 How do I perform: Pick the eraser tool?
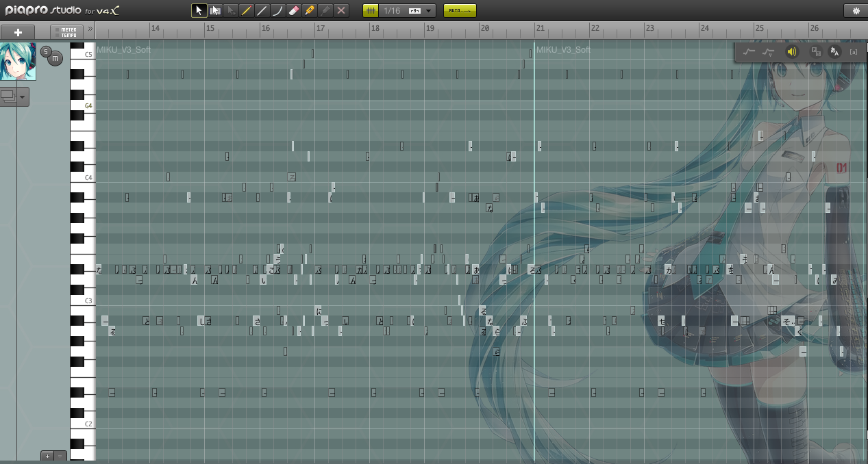pyautogui.click(x=294, y=10)
